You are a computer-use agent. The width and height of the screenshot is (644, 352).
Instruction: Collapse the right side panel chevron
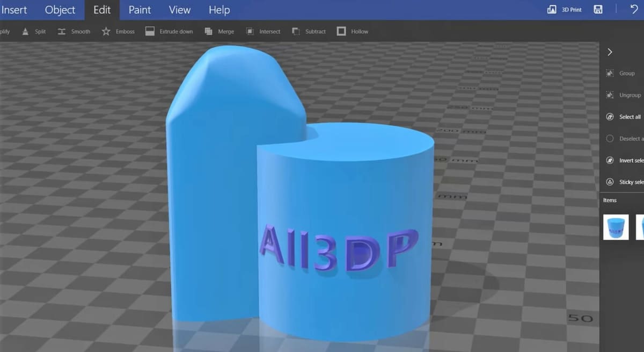tap(610, 52)
